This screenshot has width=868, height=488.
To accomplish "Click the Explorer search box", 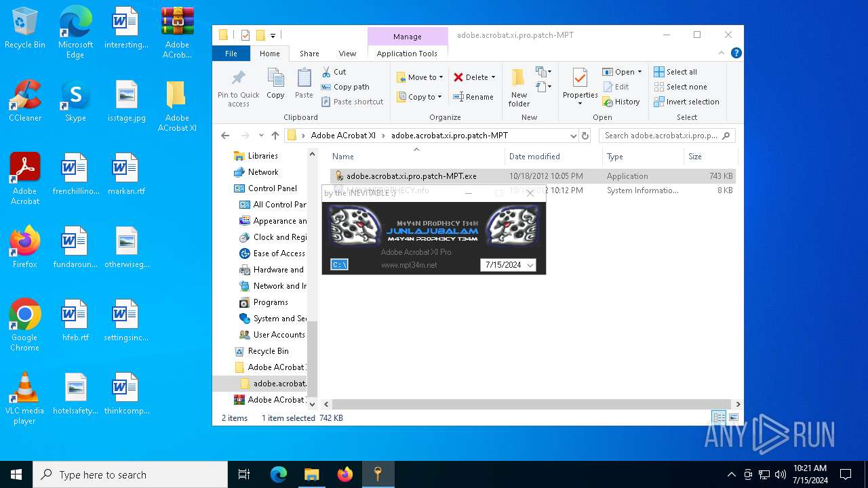I will tap(667, 136).
